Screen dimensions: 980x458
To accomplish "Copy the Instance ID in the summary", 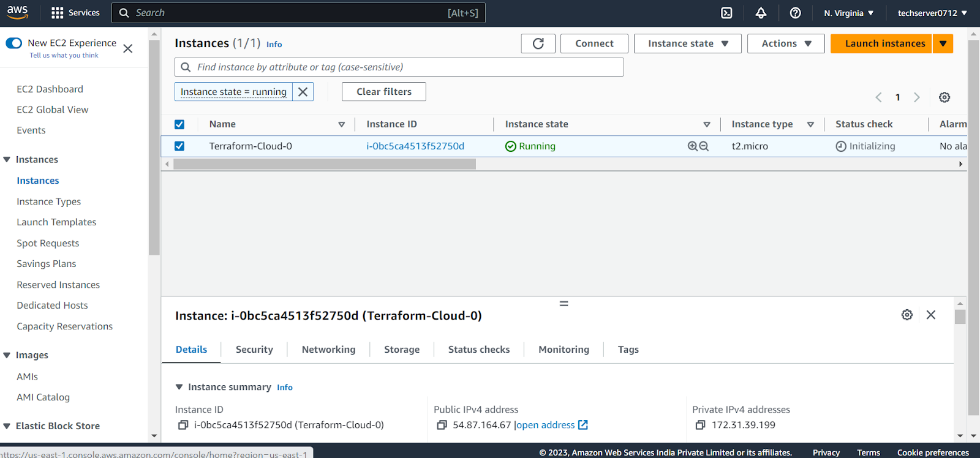I will [183, 425].
